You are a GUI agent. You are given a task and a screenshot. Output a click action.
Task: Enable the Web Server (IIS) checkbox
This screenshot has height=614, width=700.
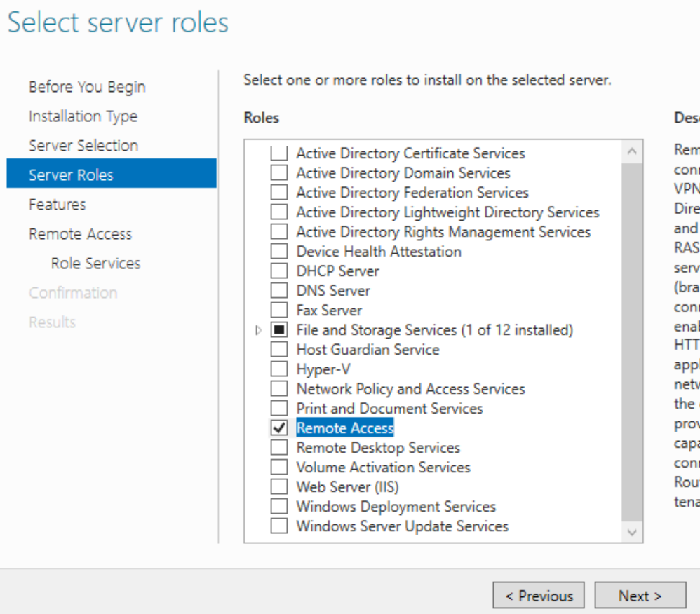[x=279, y=487]
